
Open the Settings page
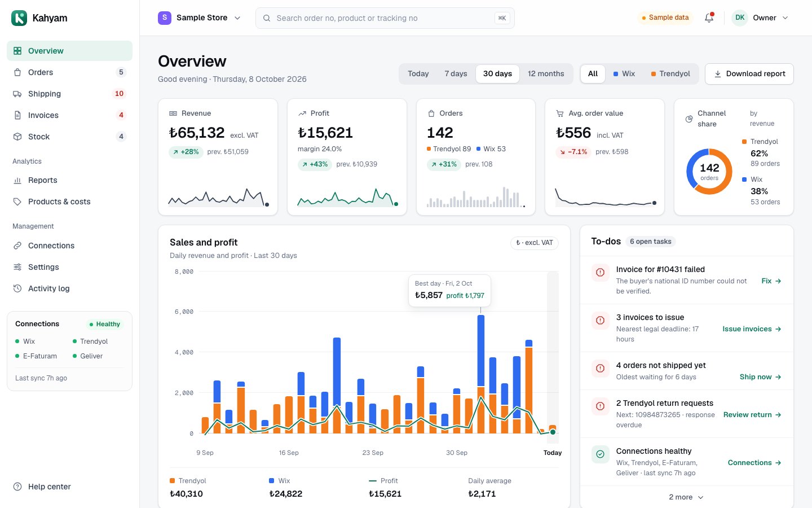pyautogui.click(x=70, y=267)
